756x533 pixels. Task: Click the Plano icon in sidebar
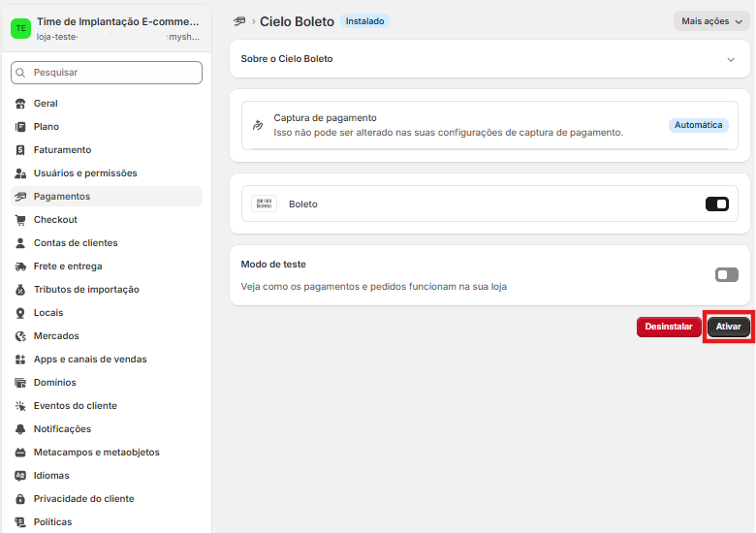[x=20, y=127]
